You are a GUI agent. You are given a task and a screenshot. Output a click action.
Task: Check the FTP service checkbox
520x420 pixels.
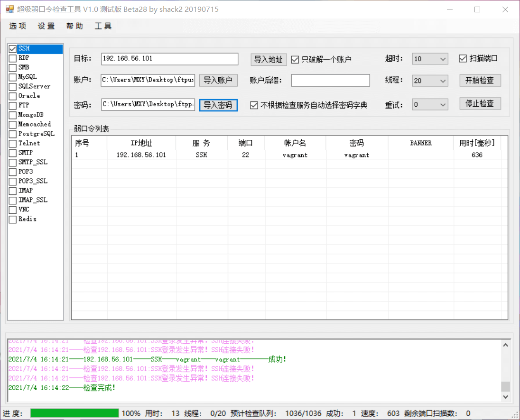pos(13,106)
